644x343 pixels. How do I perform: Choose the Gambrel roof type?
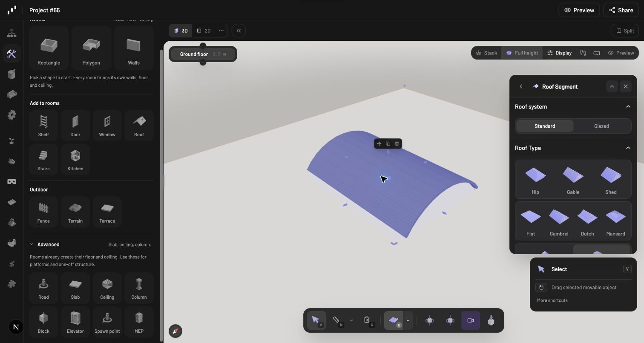click(x=559, y=221)
